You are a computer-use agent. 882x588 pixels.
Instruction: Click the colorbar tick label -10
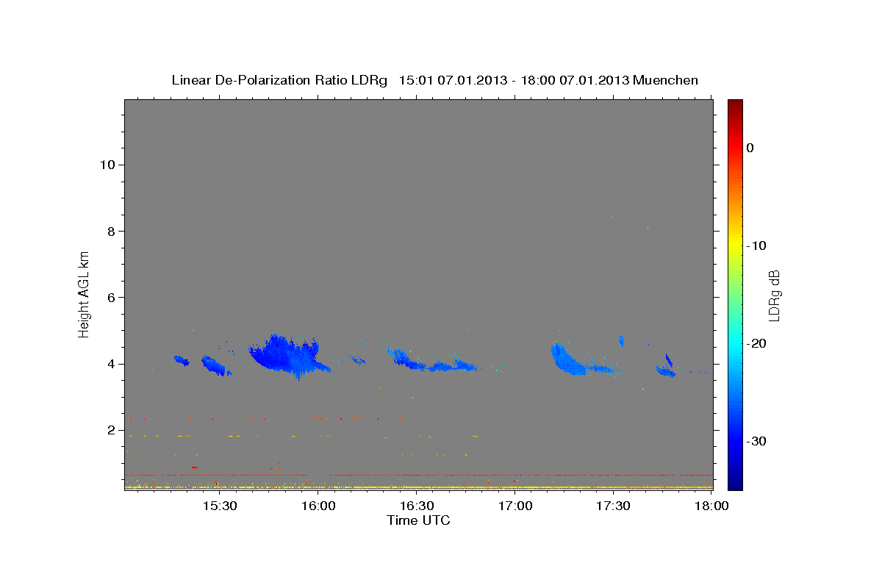pyautogui.click(x=757, y=245)
